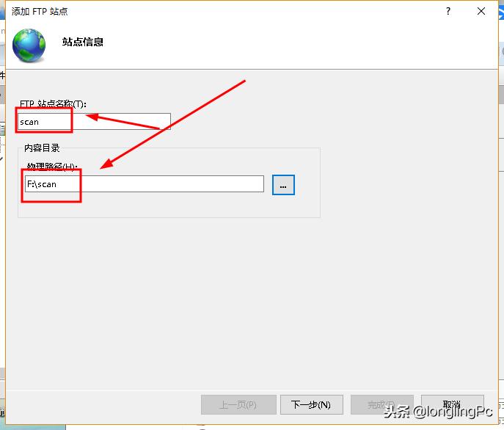
Task: Open the browse folder ellipsis button
Action: click(283, 185)
